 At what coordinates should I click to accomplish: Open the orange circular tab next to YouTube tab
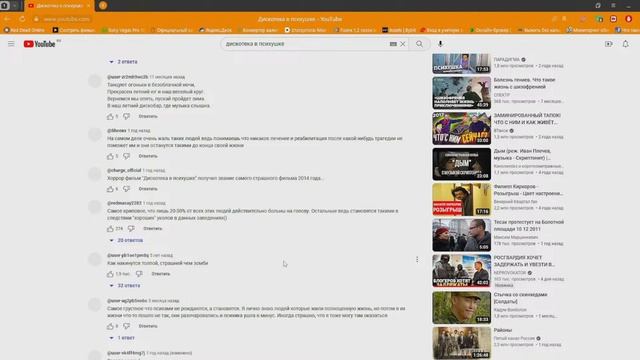pos(103,5)
